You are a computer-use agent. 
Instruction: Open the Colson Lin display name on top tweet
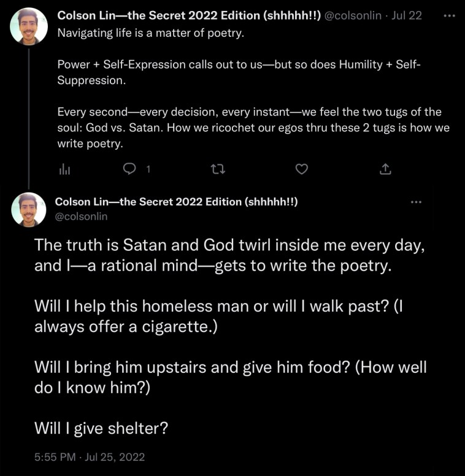[185, 16]
